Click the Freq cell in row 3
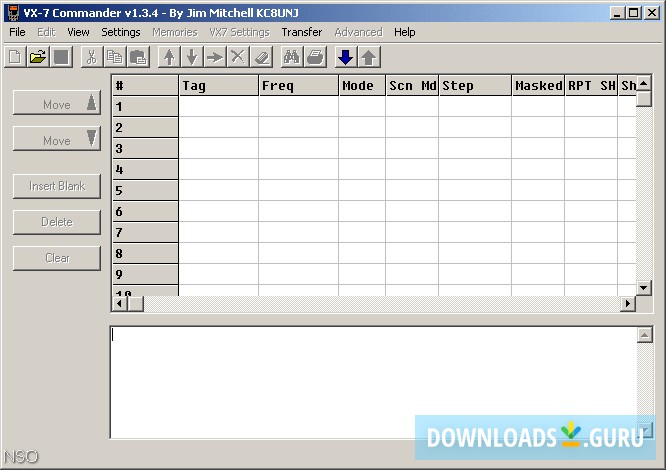This screenshot has height=470, width=666. pos(299,148)
